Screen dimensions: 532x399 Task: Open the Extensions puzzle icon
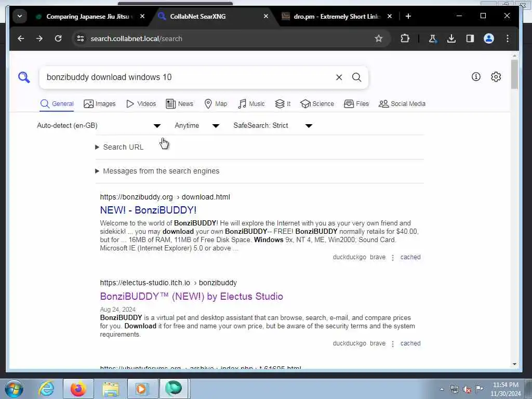405,38
